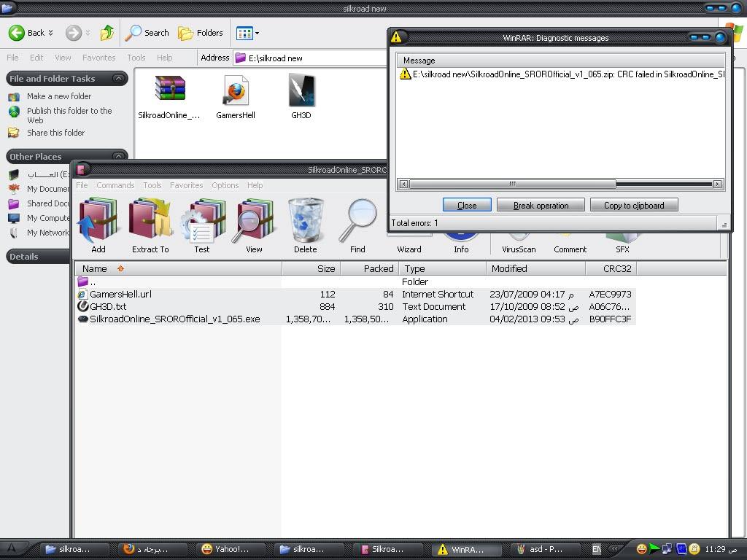The image size is (747, 560).
Task: Click Share this folder link
Action: pyautogui.click(x=55, y=133)
